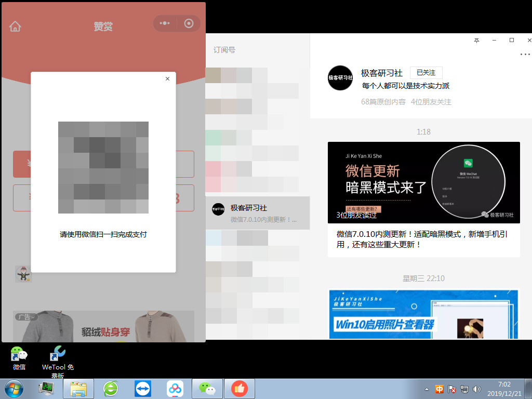Close the QR code payment popup
Viewport: 532px width, 399px height.
167,79
